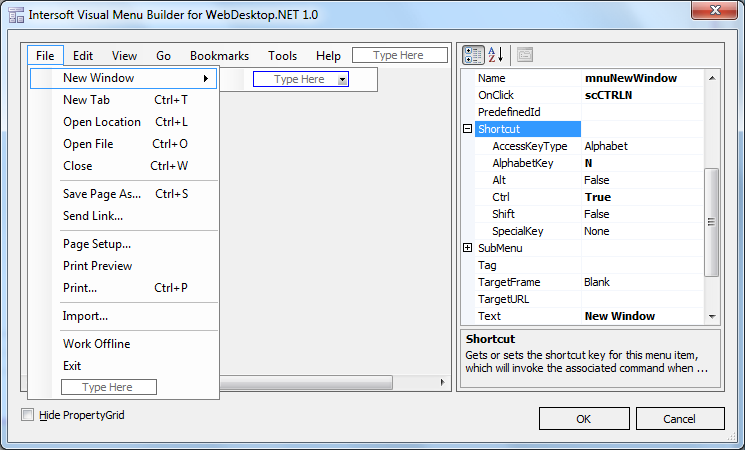Toggle the Hide PropertyGrid checkbox
This screenshot has height=450, width=745.
click(28, 414)
